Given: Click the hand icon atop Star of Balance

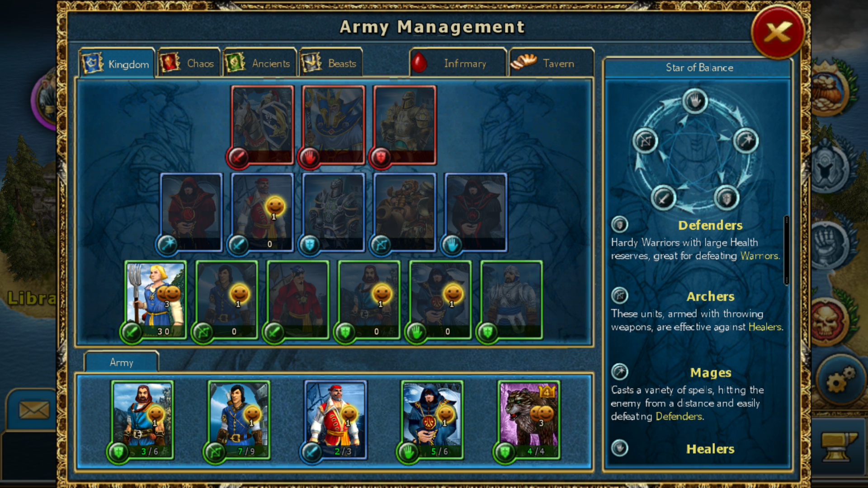Looking at the screenshot, I should tap(695, 101).
